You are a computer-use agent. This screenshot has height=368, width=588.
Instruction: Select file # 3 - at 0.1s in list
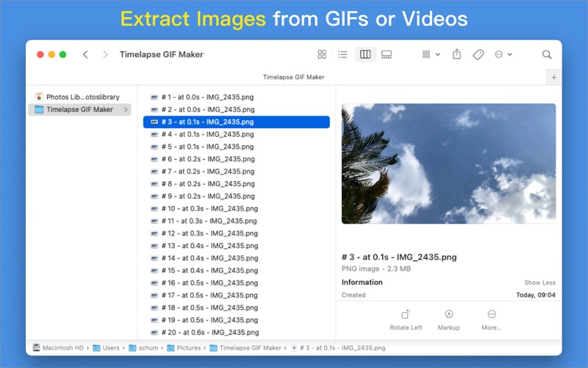236,121
